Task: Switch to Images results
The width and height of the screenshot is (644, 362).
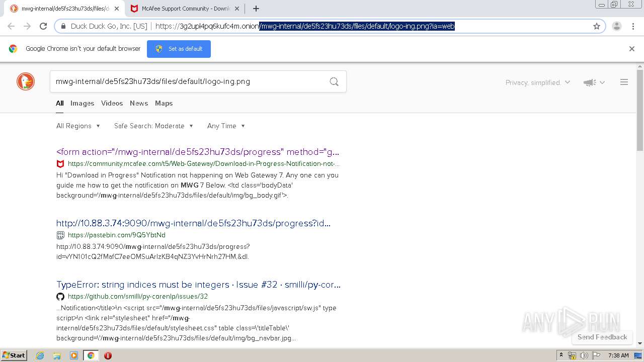Action: [82, 103]
